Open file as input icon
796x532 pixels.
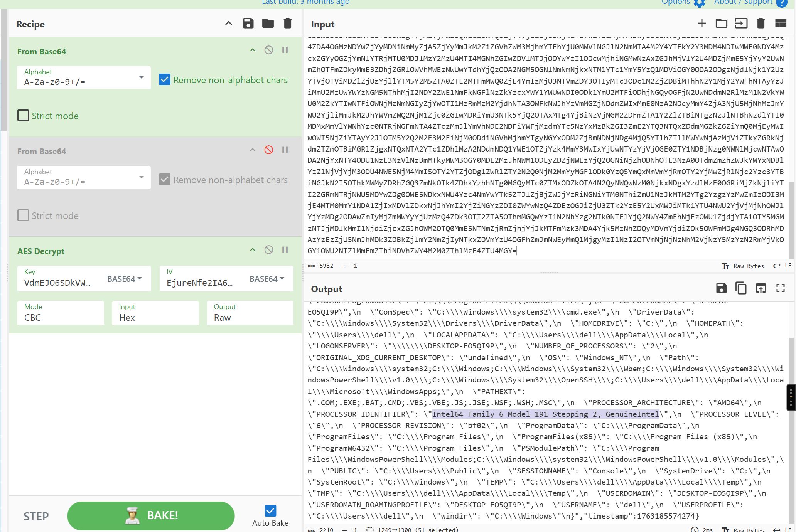click(x=741, y=24)
